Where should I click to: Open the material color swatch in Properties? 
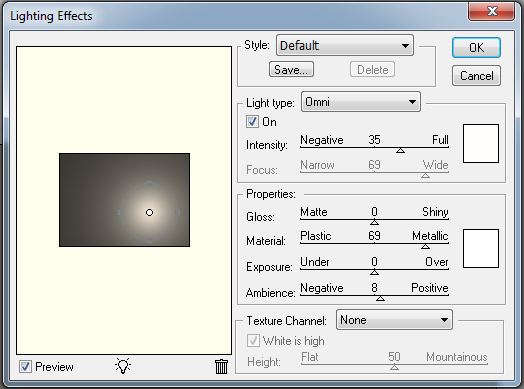coord(481,248)
